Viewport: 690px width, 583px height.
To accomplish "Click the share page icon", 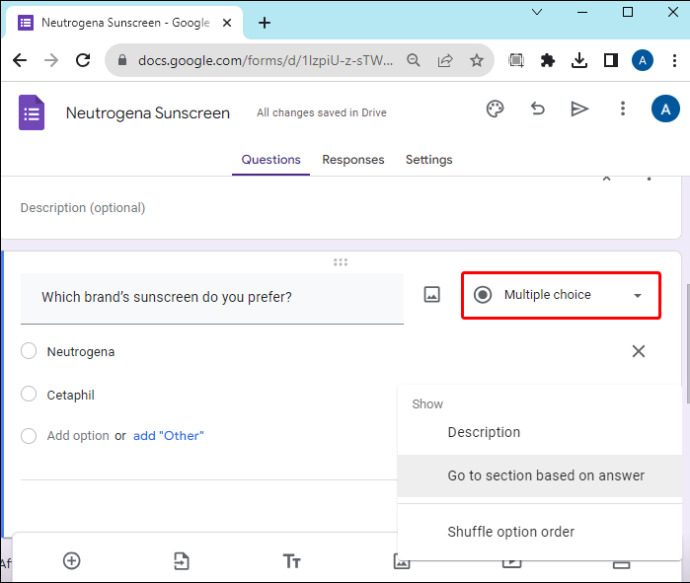I will (445, 60).
